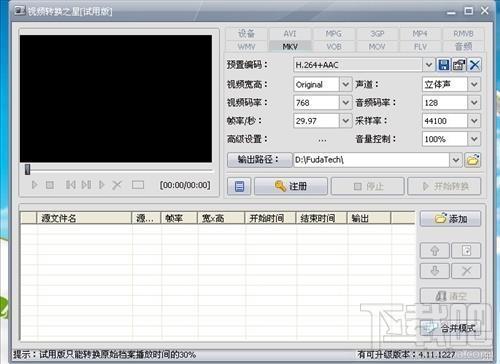
Task: Expand the 预置编码 H.264+AAC dropdown
Action: (x=429, y=65)
